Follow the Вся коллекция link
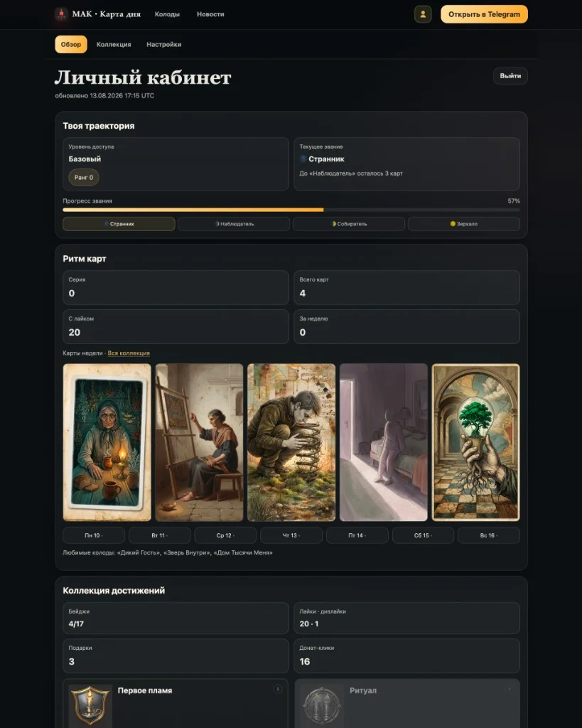Screen dimensions: 582x728 pos(129,353)
